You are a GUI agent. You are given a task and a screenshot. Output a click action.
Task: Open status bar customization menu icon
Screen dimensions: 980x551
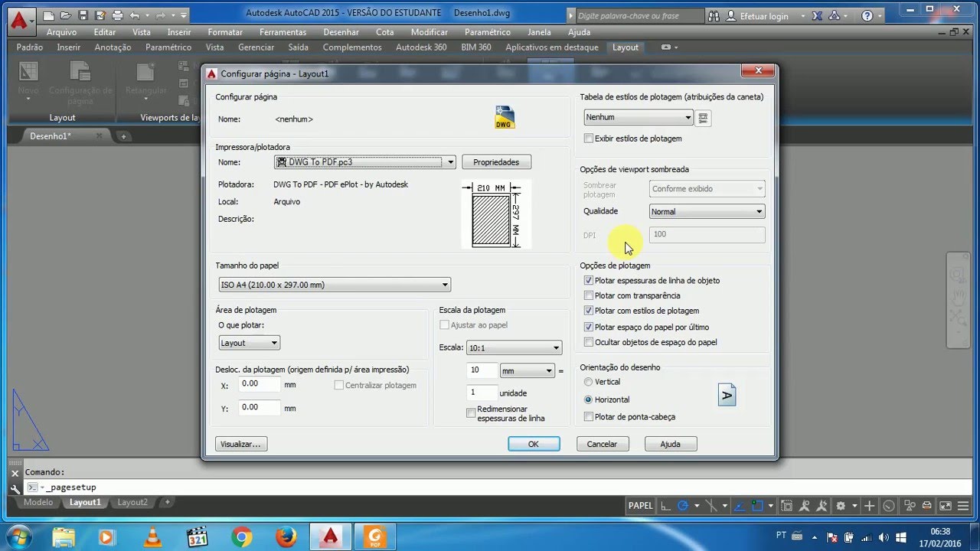[x=964, y=505]
